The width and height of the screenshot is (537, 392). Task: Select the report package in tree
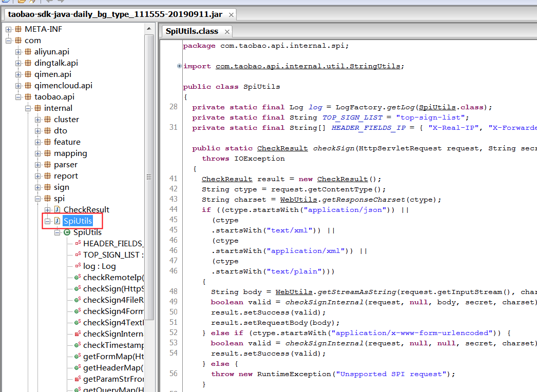pos(66,176)
